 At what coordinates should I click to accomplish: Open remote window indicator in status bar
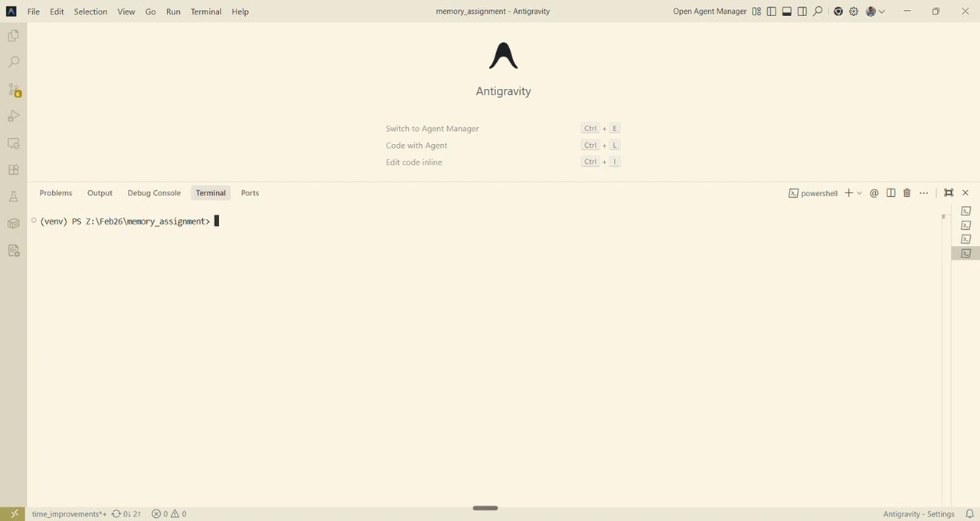click(13, 513)
